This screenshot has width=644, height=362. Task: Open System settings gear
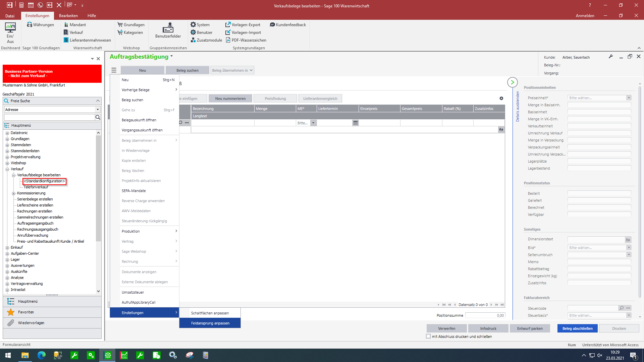coord(200,25)
